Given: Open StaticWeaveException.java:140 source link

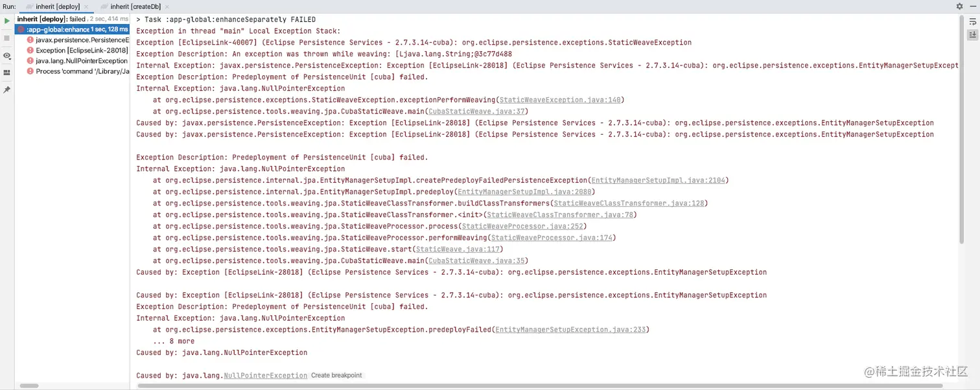Looking at the screenshot, I should point(560,100).
